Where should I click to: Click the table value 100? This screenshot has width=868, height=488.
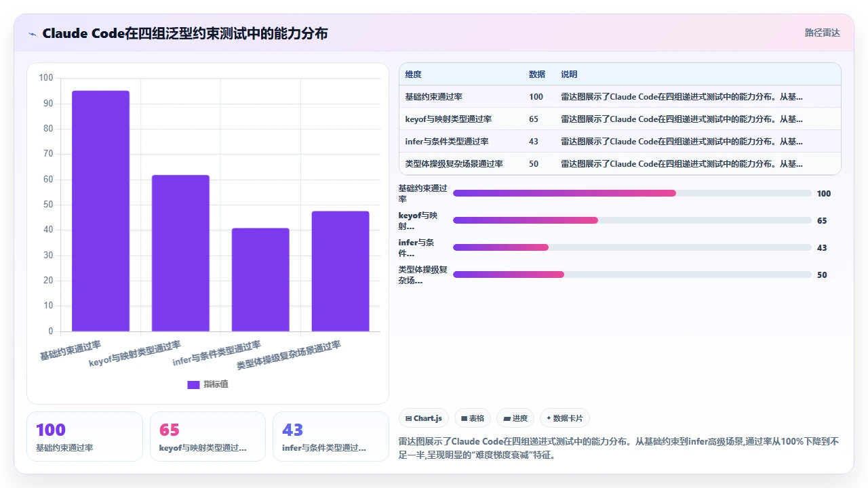pos(536,97)
